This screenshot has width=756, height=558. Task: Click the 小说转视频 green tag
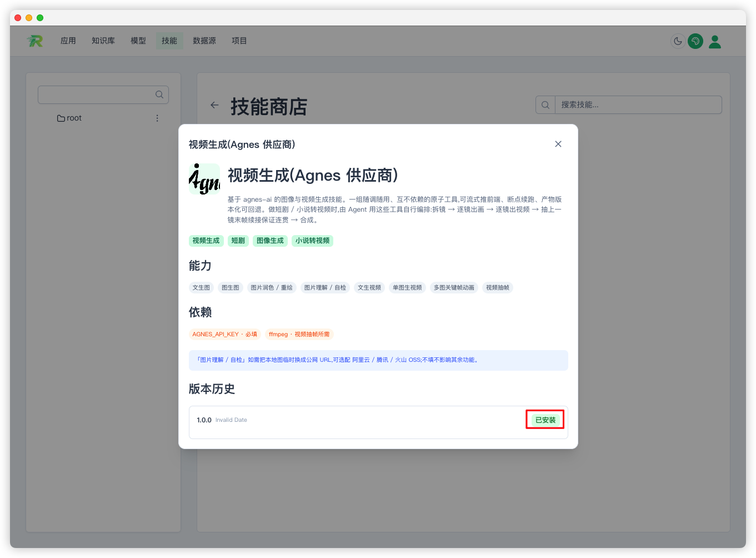pos(313,241)
